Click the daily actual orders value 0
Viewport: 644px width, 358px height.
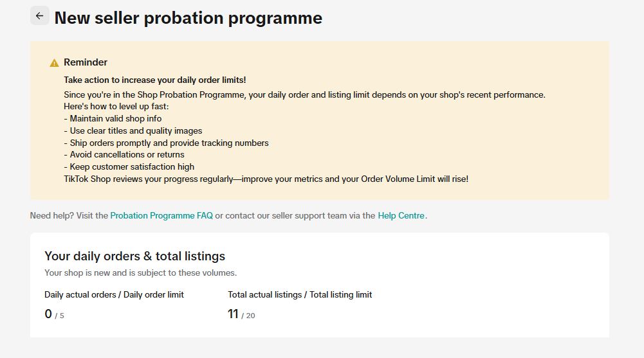click(x=48, y=314)
